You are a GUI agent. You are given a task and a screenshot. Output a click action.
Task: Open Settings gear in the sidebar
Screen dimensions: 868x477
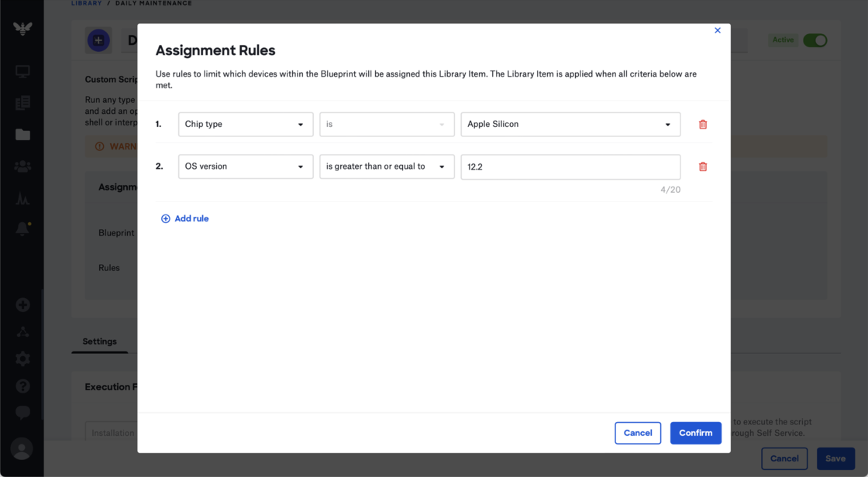(22, 359)
